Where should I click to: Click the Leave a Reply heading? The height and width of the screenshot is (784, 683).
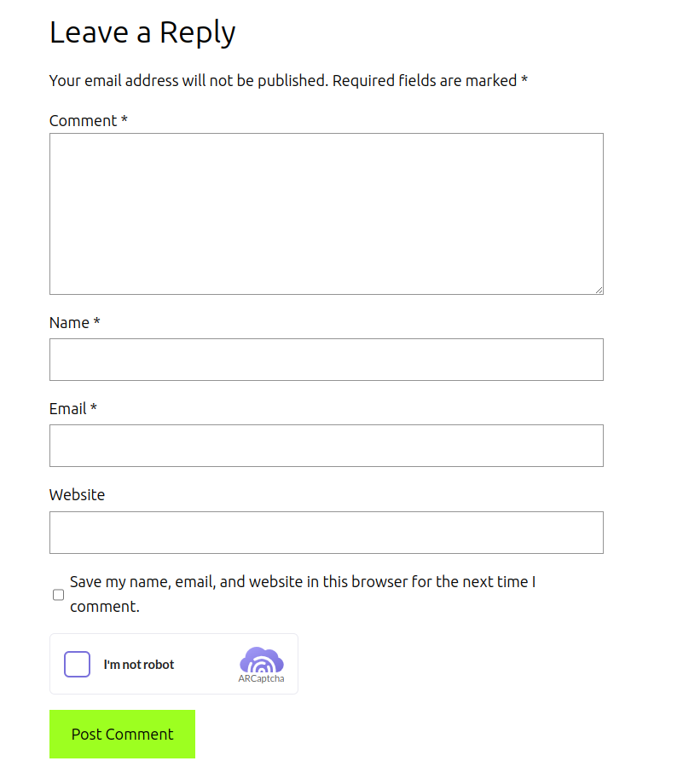coord(142,33)
